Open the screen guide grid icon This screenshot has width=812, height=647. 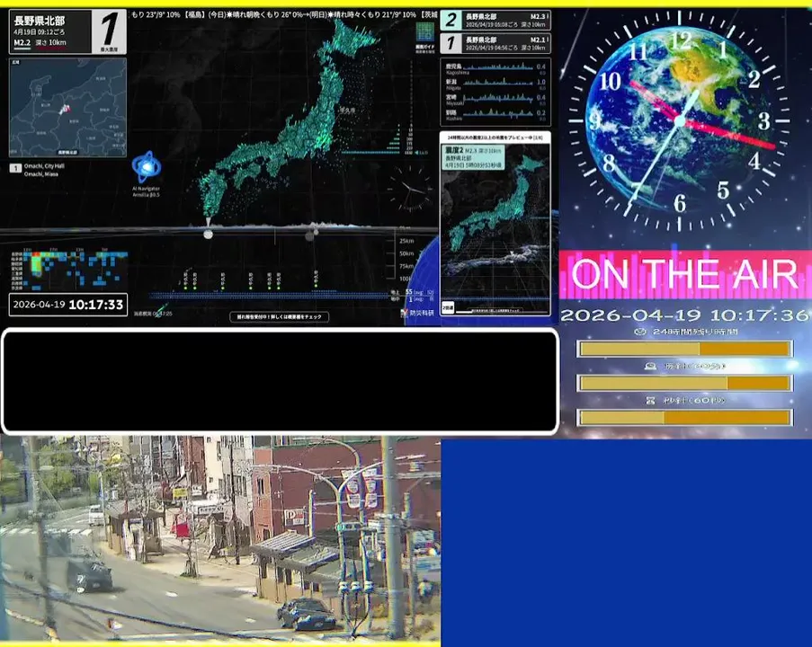tap(425, 32)
